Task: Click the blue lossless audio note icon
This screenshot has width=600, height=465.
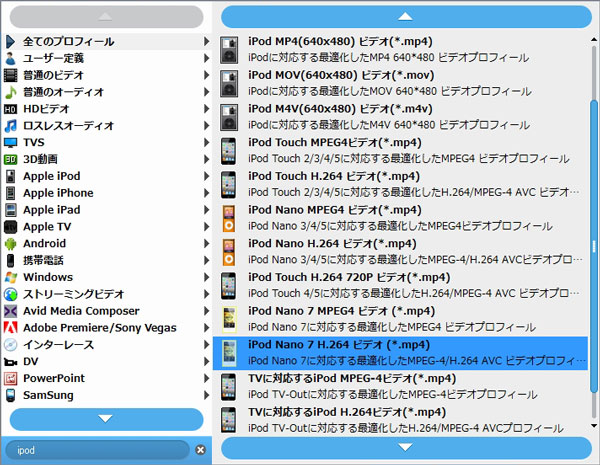Action: 10,126
